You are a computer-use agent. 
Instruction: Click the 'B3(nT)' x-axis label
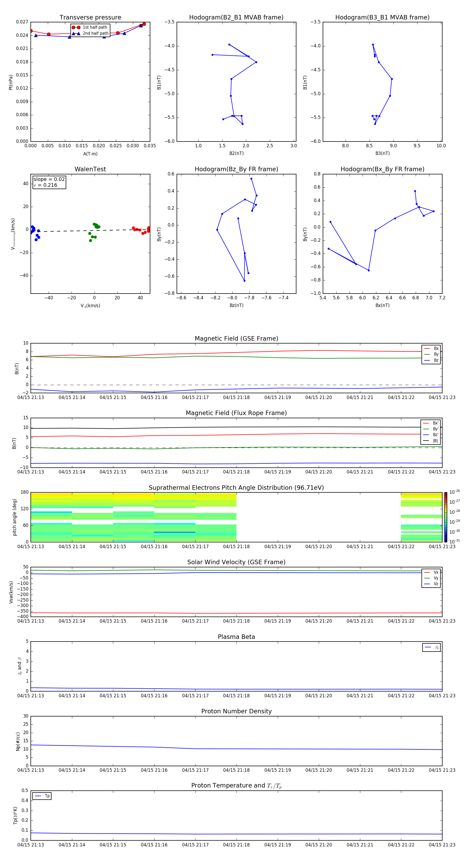[382, 153]
